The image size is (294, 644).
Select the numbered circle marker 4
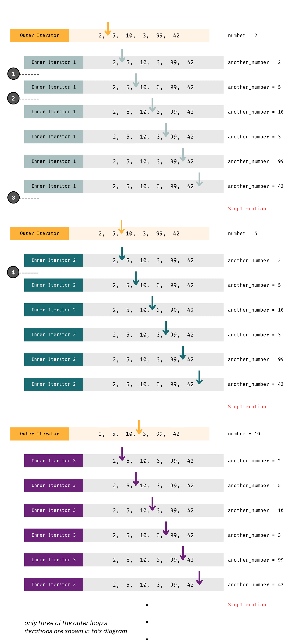(13, 272)
